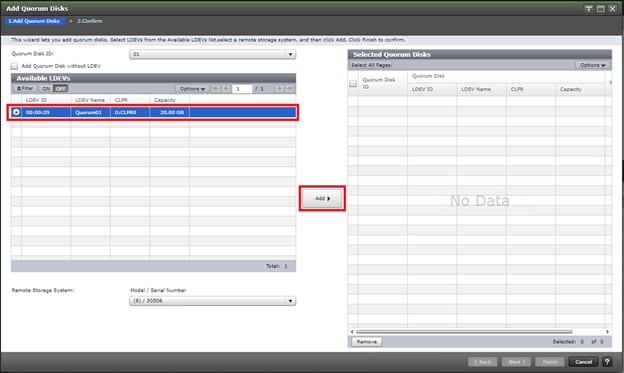
Task: Click the horizontal scrollbar left arrow
Action: [352, 332]
